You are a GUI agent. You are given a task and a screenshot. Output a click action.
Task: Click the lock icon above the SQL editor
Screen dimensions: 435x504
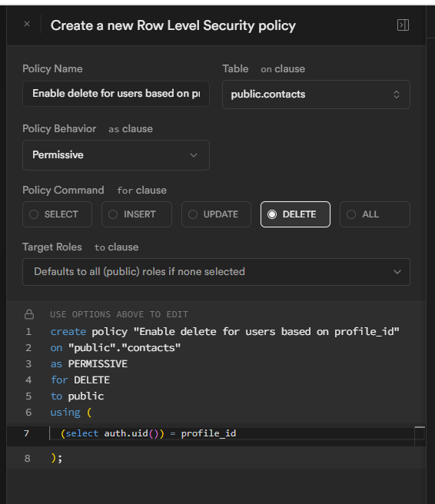[x=29, y=314]
